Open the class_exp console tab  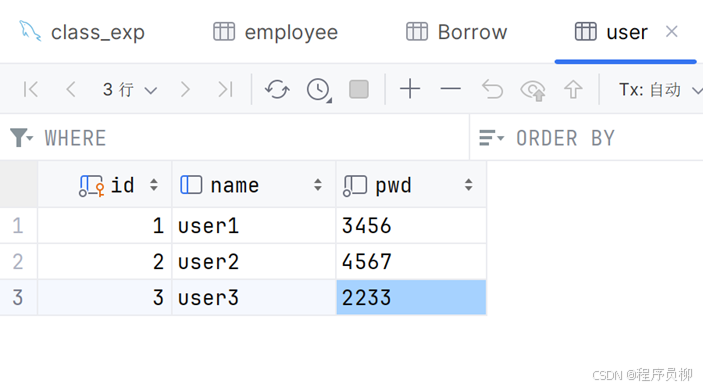point(82,32)
